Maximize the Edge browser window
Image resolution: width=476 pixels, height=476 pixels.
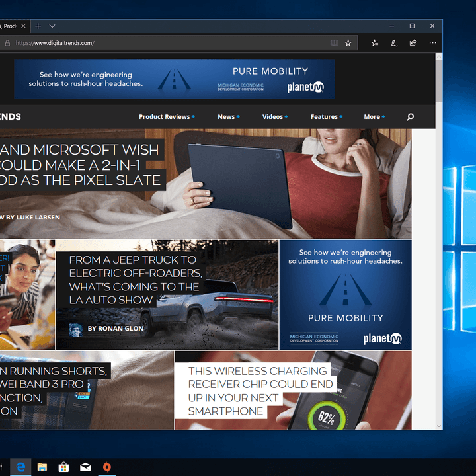412,26
